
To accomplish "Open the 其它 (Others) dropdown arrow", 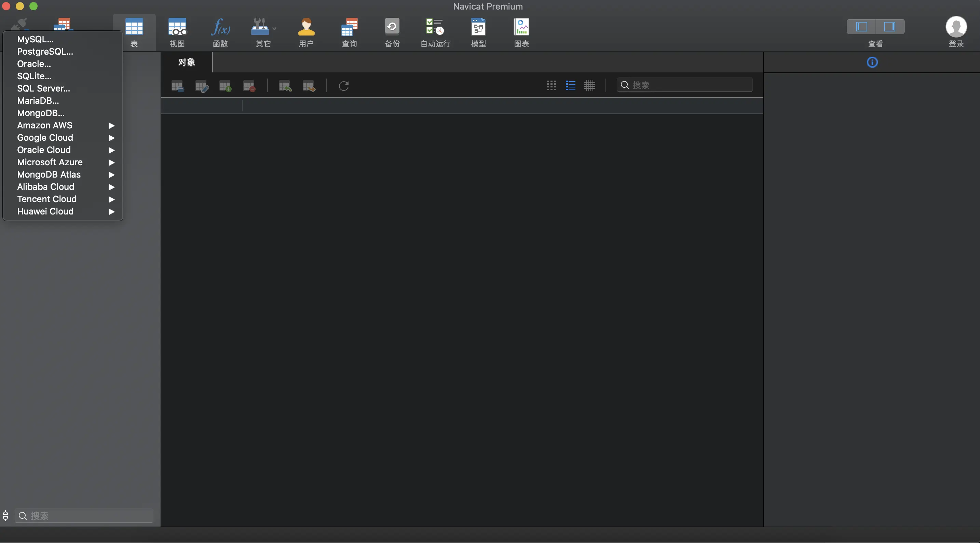I will [x=274, y=29].
